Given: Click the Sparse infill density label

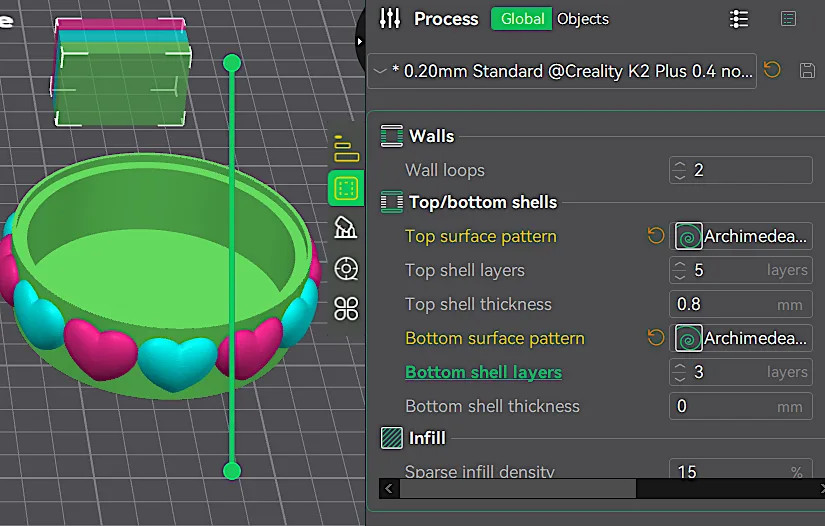Looking at the screenshot, I should [479, 471].
